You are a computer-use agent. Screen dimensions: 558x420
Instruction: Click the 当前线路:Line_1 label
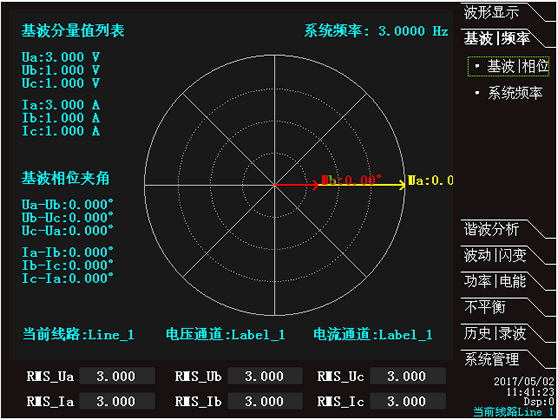(78, 335)
